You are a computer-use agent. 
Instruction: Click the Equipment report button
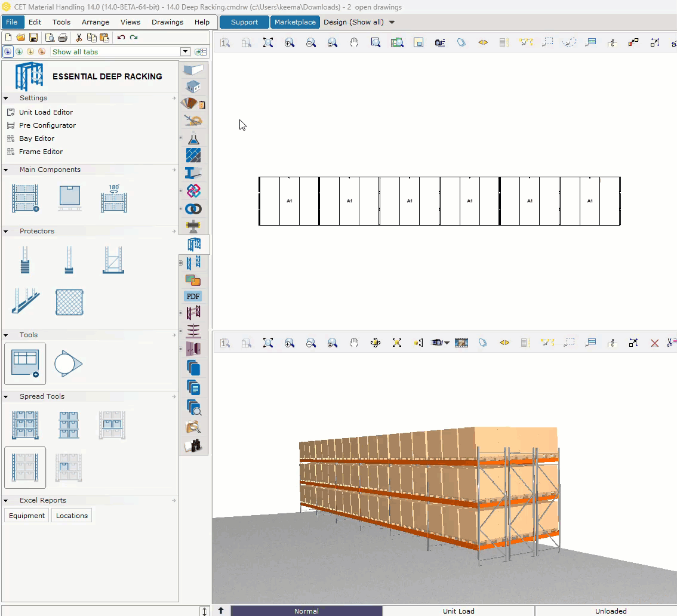[27, 515]
